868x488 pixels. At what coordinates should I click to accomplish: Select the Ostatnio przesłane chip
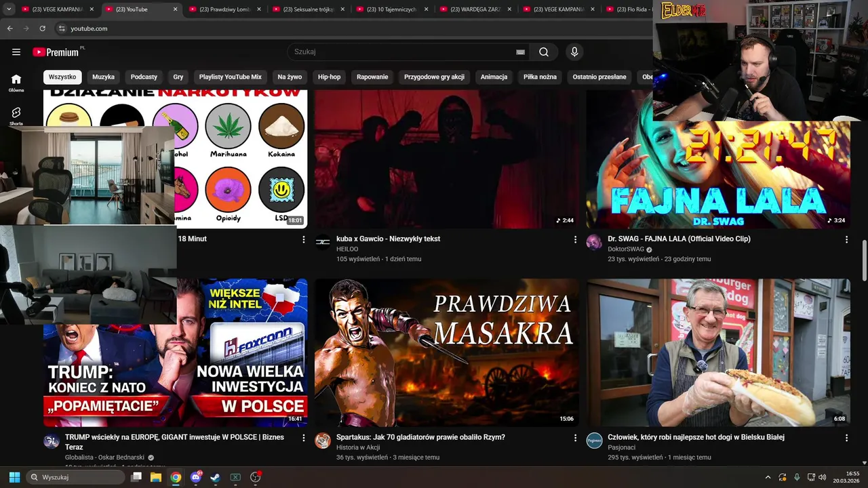pyautogui.click(x=599, y=77)
